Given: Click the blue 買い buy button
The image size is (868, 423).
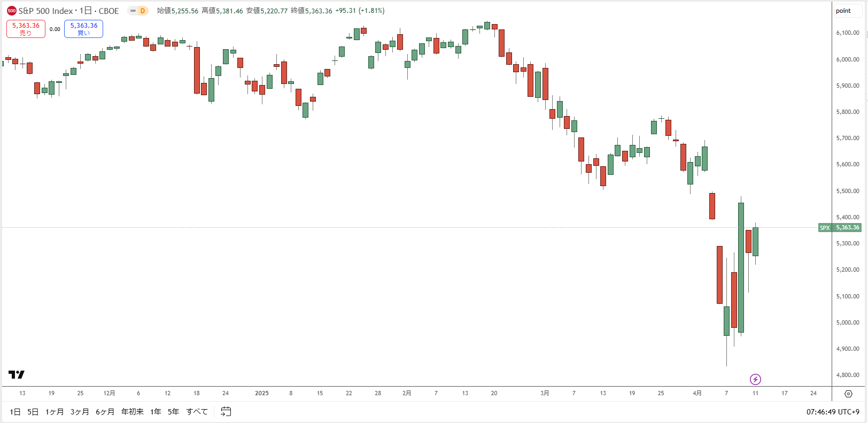Looking at the screenshot, I should [84, 29].
